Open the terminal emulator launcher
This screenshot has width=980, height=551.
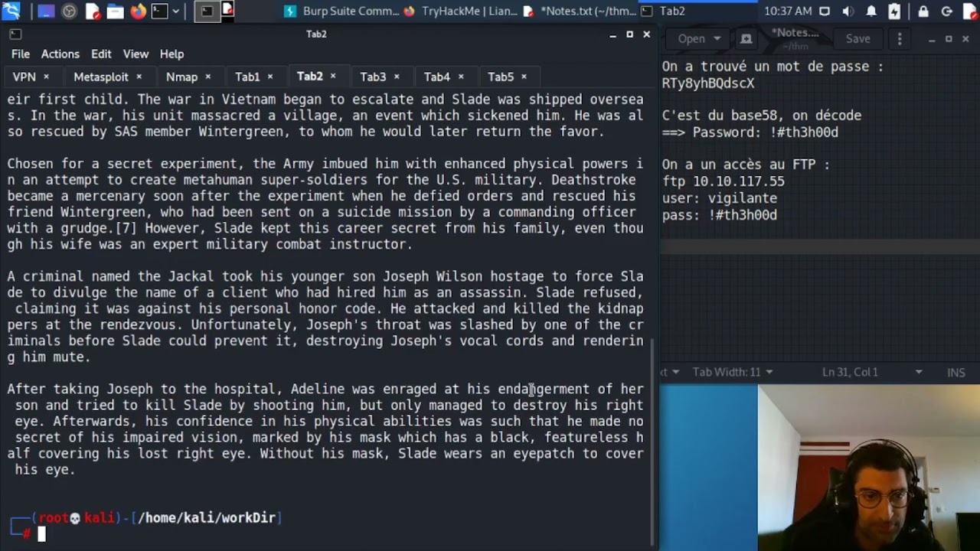pos(159,11)
